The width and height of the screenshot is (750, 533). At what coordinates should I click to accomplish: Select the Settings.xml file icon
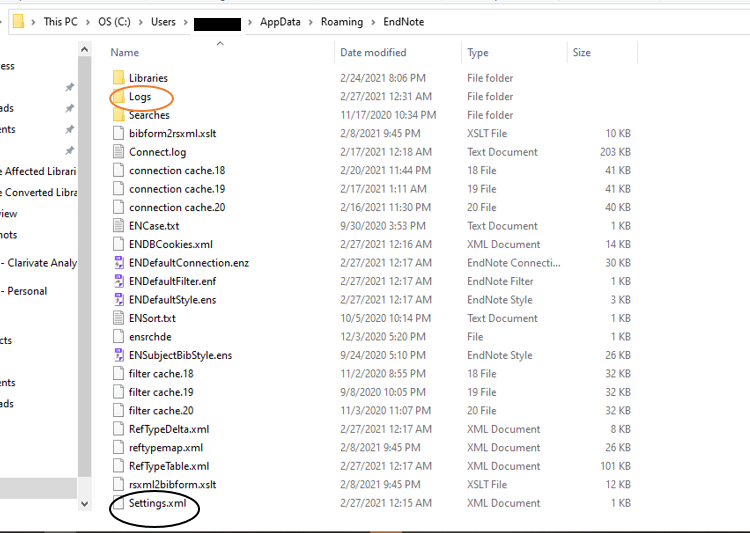[118, 503]
